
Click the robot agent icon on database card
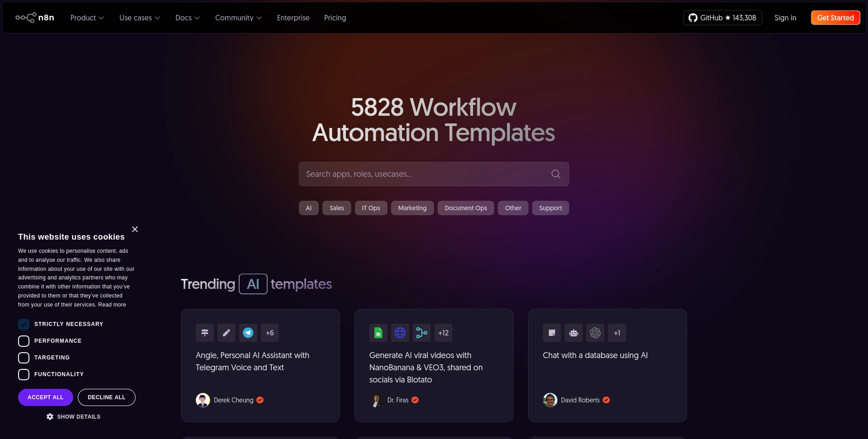click(574, 333)
